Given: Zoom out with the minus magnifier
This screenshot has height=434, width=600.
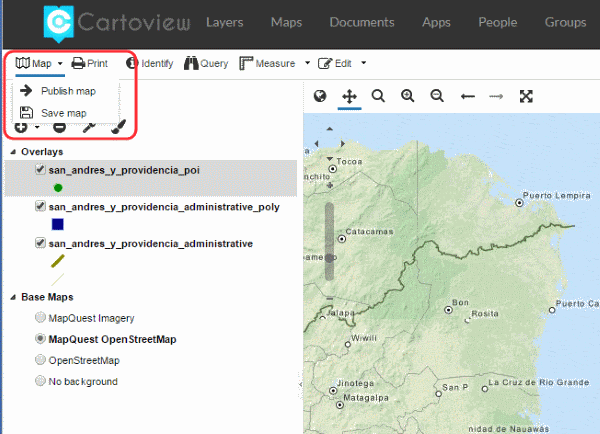Looking at the screenshot, I should tap(437, 96).
